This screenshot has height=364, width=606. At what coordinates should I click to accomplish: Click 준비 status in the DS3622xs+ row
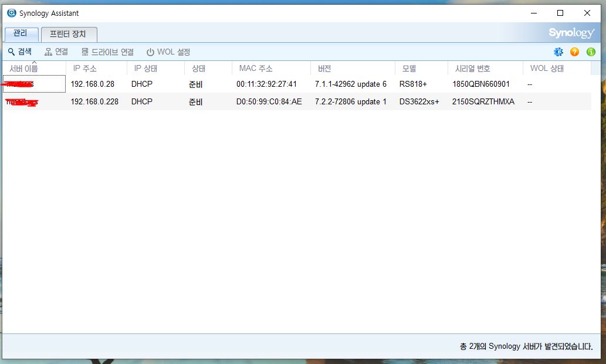pos(195,102)
